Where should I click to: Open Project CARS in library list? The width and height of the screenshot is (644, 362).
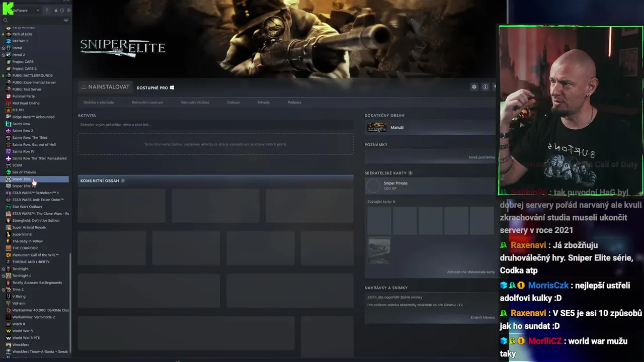click(x=23, y=62)
